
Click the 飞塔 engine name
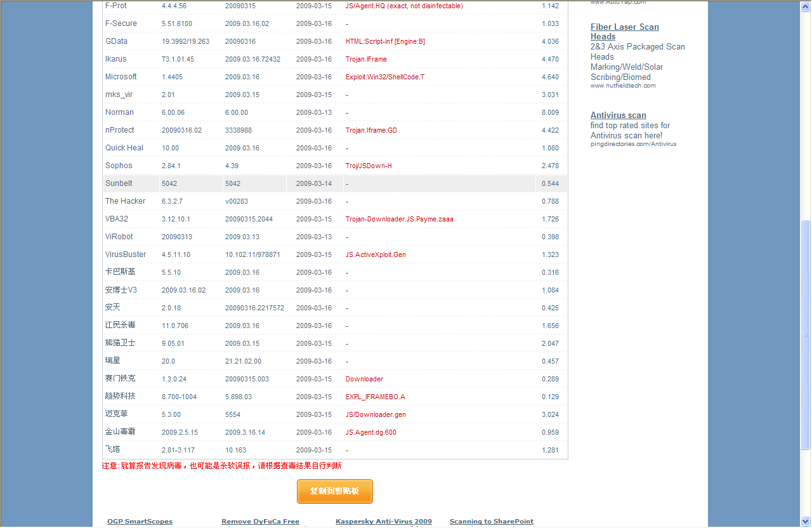[113, 449]
